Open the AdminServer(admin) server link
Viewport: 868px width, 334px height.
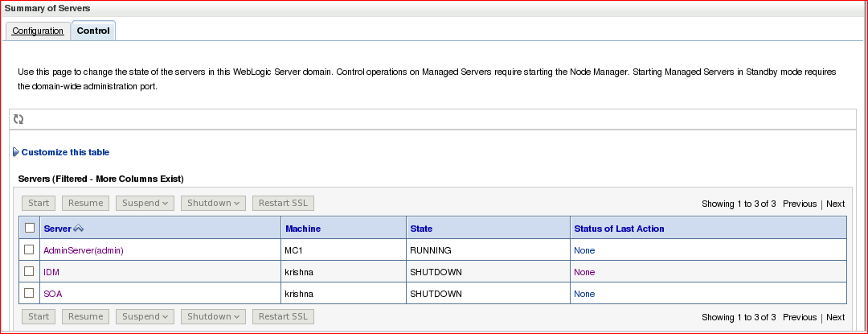[x=84, y=250]
